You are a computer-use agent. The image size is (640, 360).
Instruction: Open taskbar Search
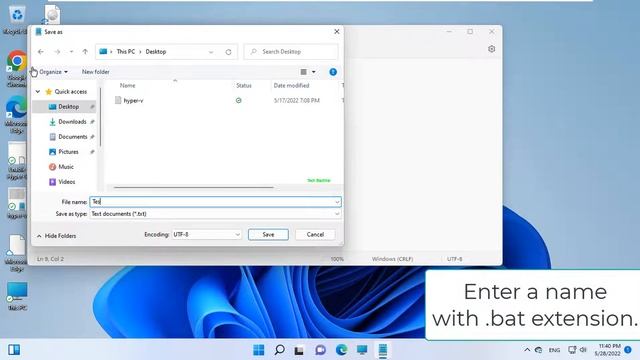tap(279, 350)
